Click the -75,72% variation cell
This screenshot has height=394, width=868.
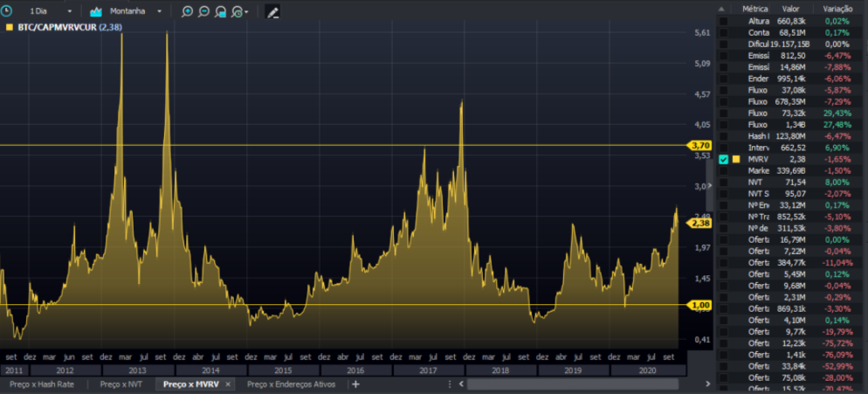837,343
